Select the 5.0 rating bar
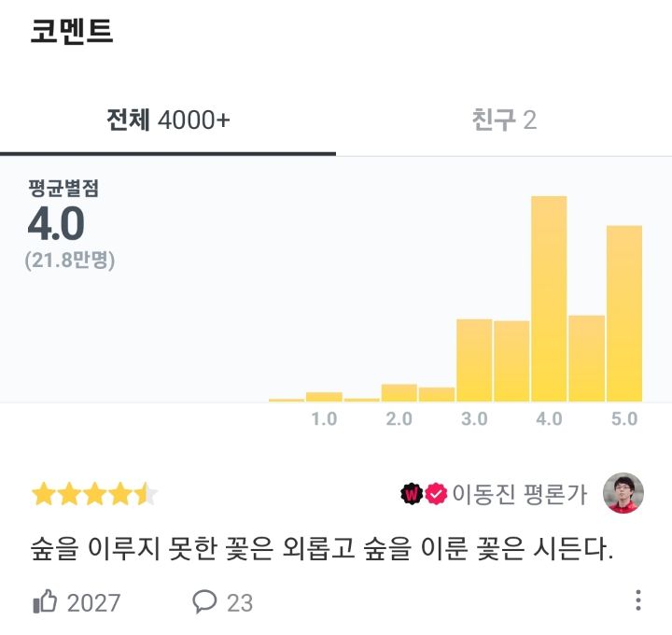Screen dimensions: 672x635 point(624,314)
